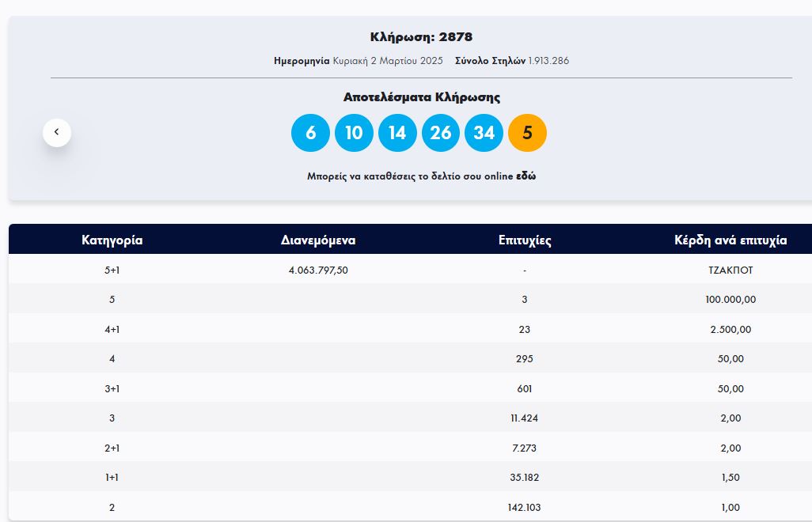Open the online ticket link "εδώ"
The width and height of the screenshot is (812, 522).
(x=526, y=176)
